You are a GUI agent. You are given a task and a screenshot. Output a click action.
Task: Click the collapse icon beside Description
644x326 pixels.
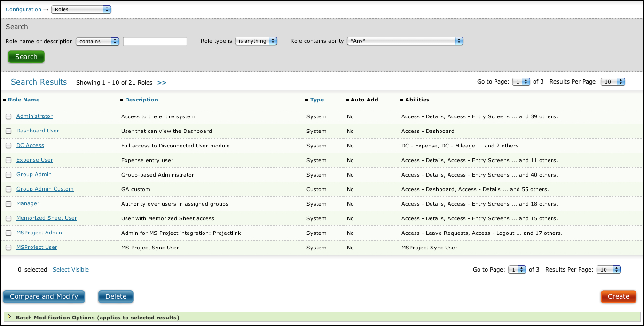[122, 100]
